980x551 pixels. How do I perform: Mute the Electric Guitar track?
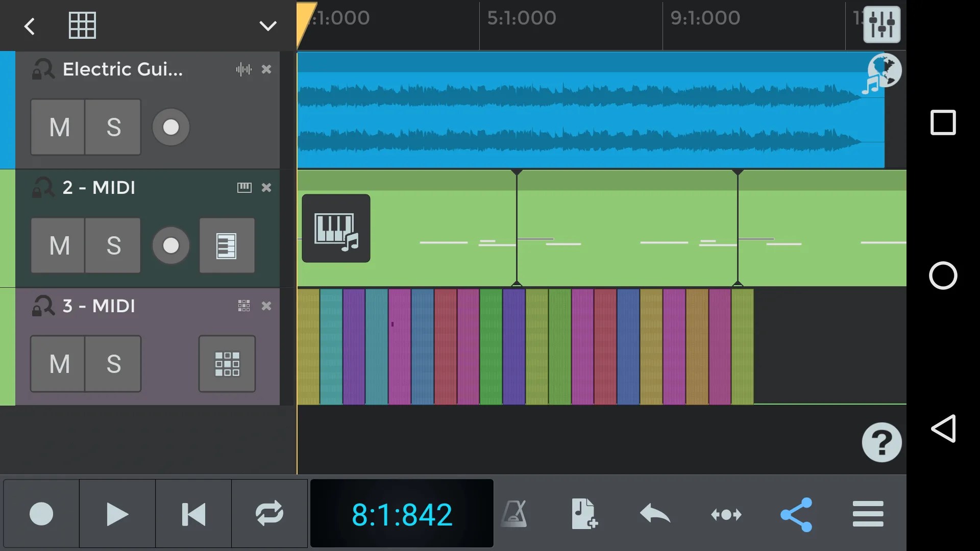tap(59, 127)
